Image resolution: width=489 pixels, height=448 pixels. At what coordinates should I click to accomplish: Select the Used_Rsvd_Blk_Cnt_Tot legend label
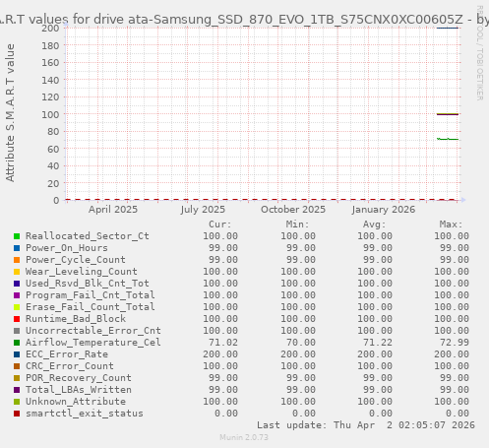[x=88, y=284]
